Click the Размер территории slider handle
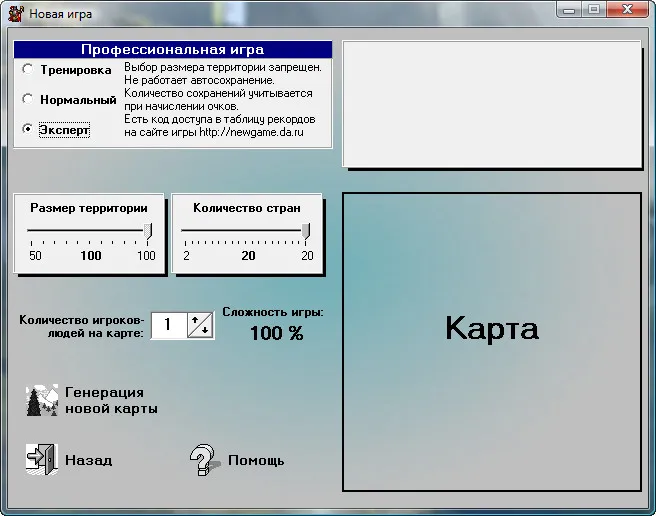 coord(148,231)
